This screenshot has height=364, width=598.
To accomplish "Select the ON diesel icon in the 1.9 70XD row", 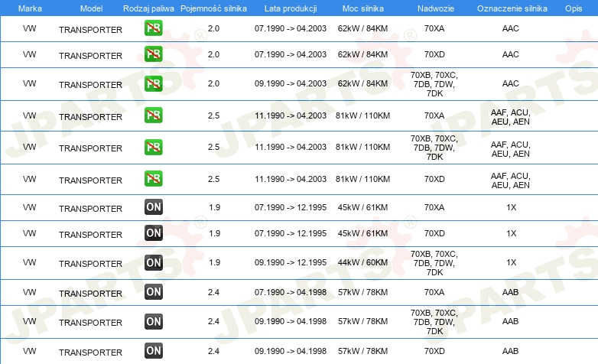I will [153, 233].
